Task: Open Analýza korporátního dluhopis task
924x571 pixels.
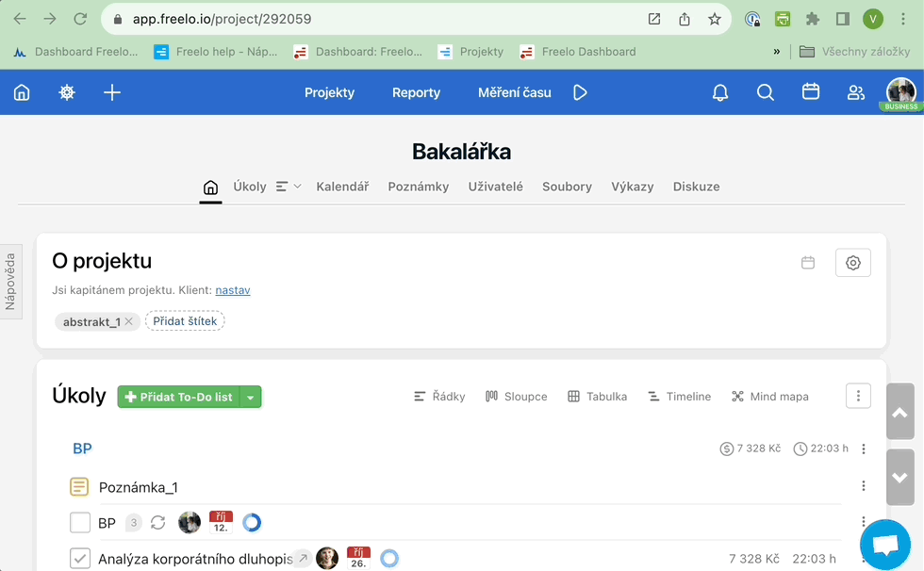Action: [x=195, y=559]
